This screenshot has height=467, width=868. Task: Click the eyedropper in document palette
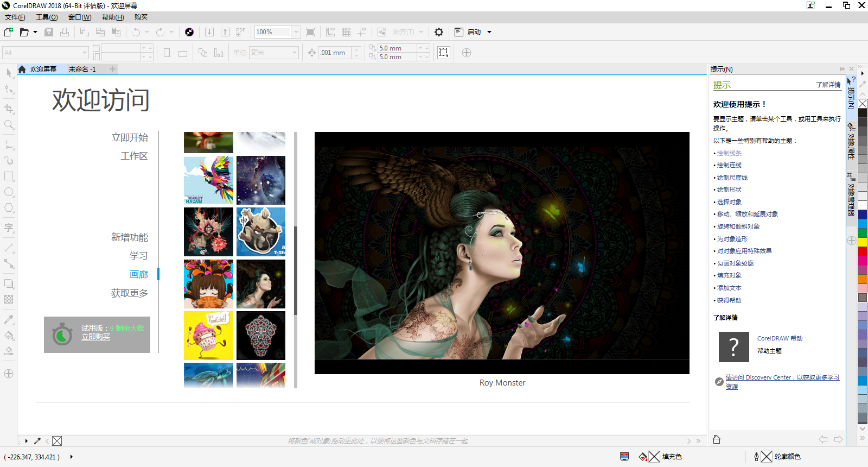click(37, 441)
